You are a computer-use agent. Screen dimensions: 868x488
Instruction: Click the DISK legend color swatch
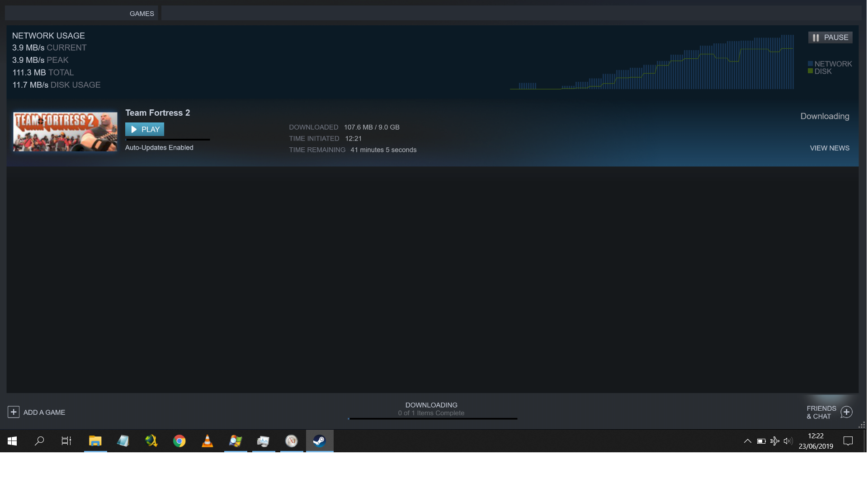(811, 71)
